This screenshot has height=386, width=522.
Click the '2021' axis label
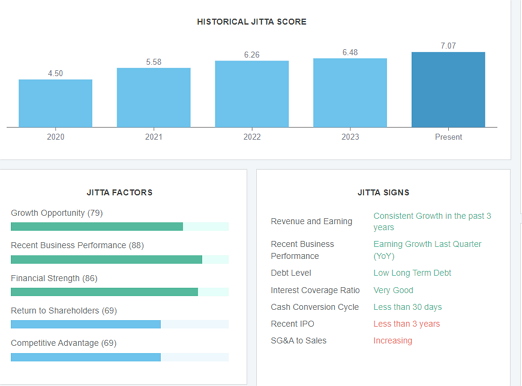154,137
